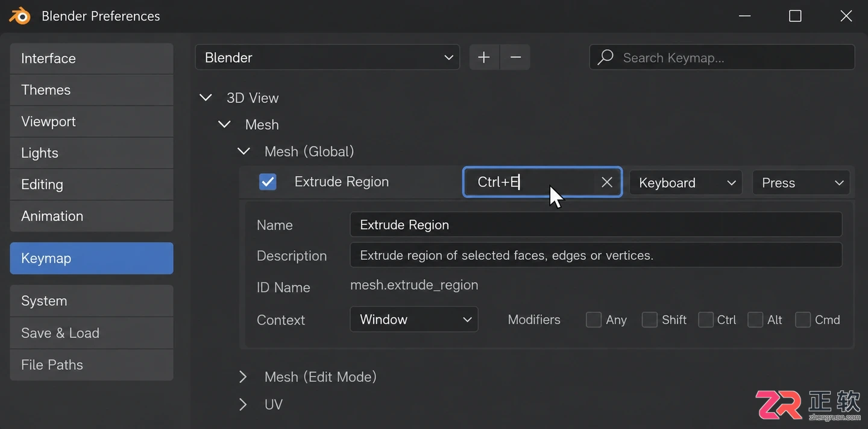Expand the Mesh (Edit Mode) section
This screenshot has width=868, height=429.
pyautogui.click(x=243, y=377)
